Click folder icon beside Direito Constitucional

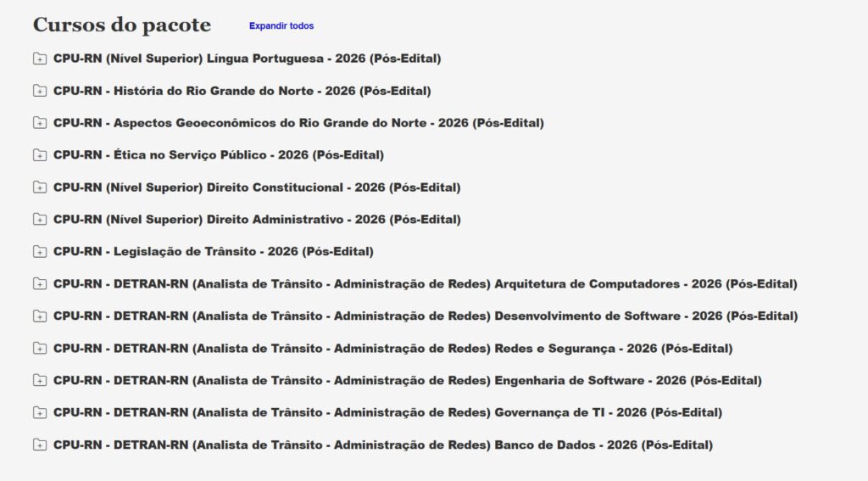pos(40,187)
